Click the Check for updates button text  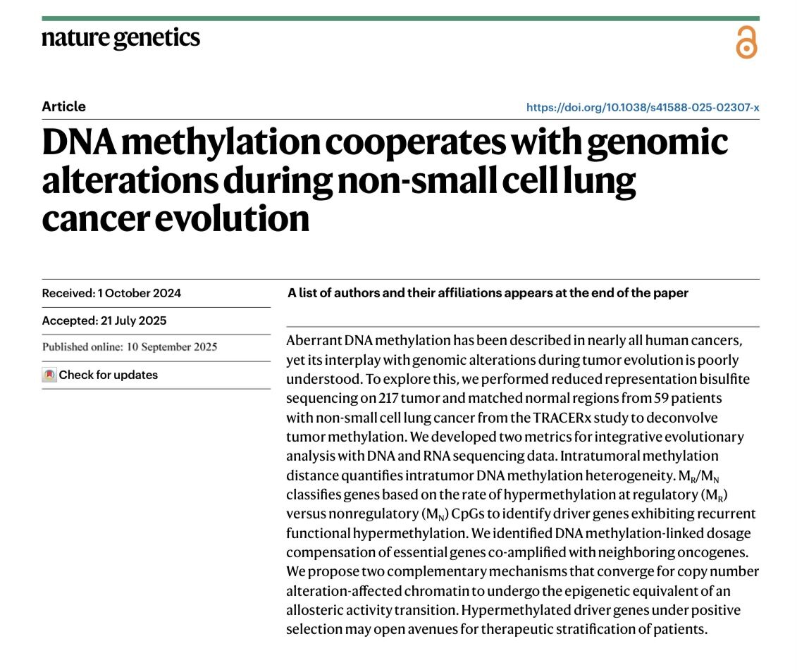pos(109,375)
